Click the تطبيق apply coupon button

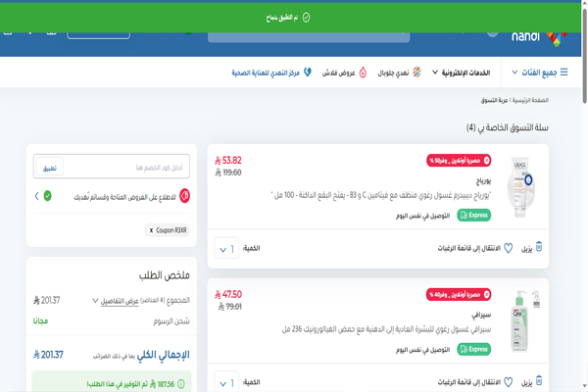click(50, 168)
